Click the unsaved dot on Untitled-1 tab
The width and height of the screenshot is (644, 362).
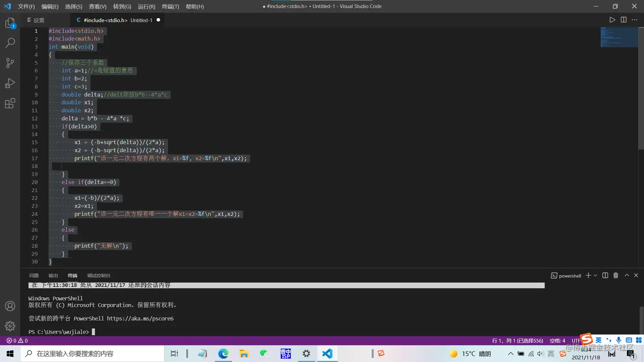(x=158, y=20)
